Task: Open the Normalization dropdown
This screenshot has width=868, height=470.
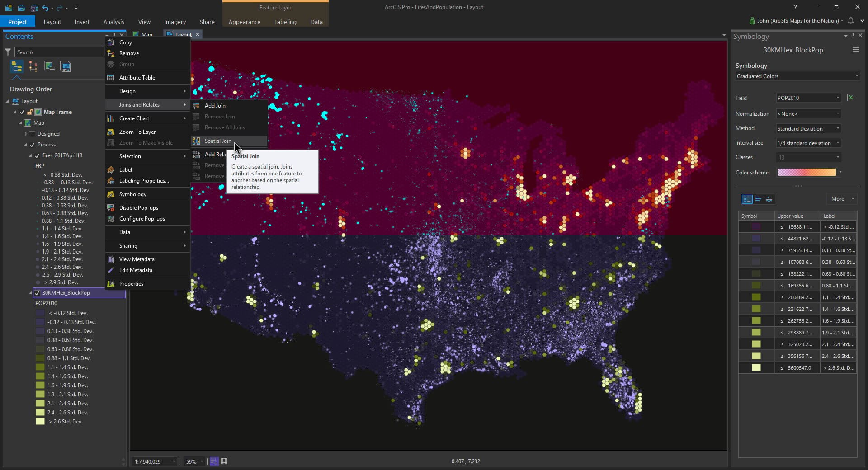Action: [x=808, y=114]
